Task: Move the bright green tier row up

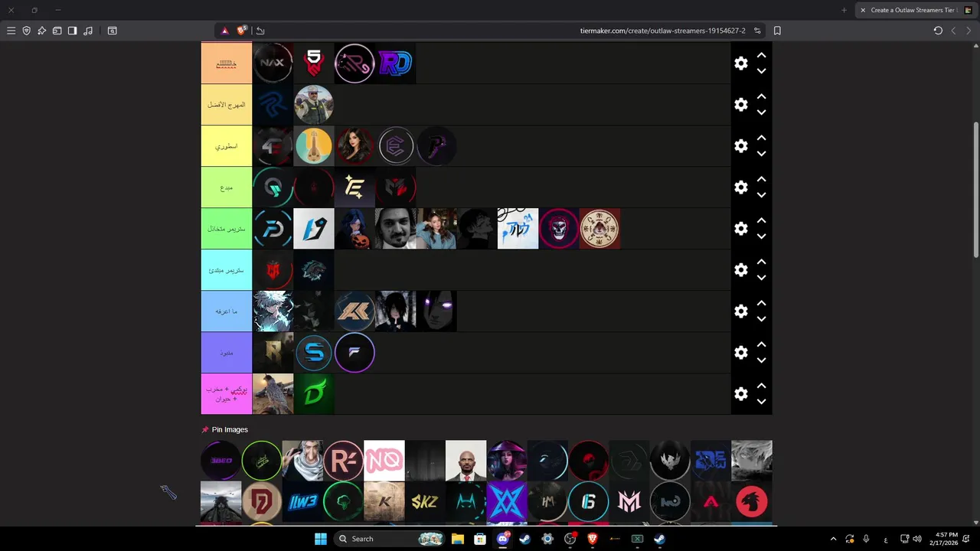Action: (761, 220)
